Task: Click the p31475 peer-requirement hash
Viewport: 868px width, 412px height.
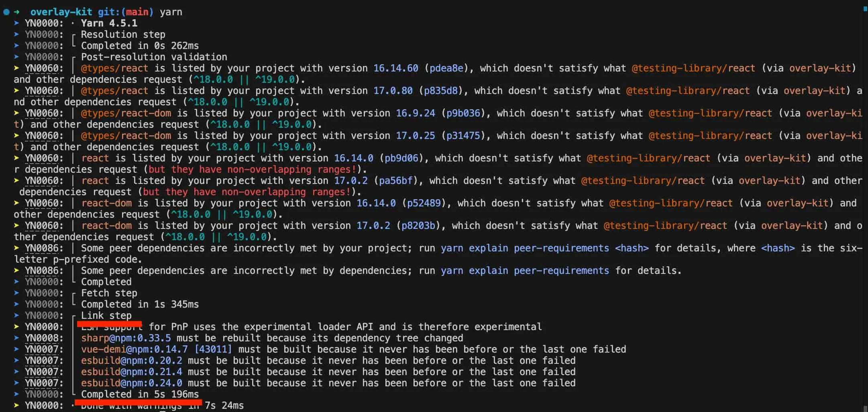Action: click(x=463, y=136)
